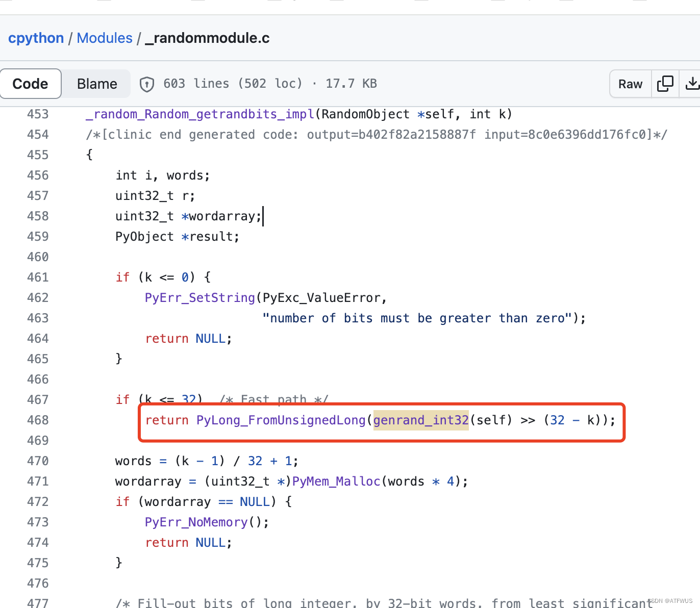Open the Modules folder breadcrumb link

coord(105,38)
